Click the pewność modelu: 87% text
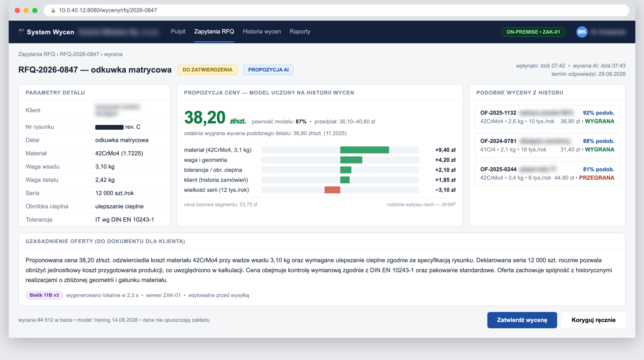644x360 pixels. [279, 122]
